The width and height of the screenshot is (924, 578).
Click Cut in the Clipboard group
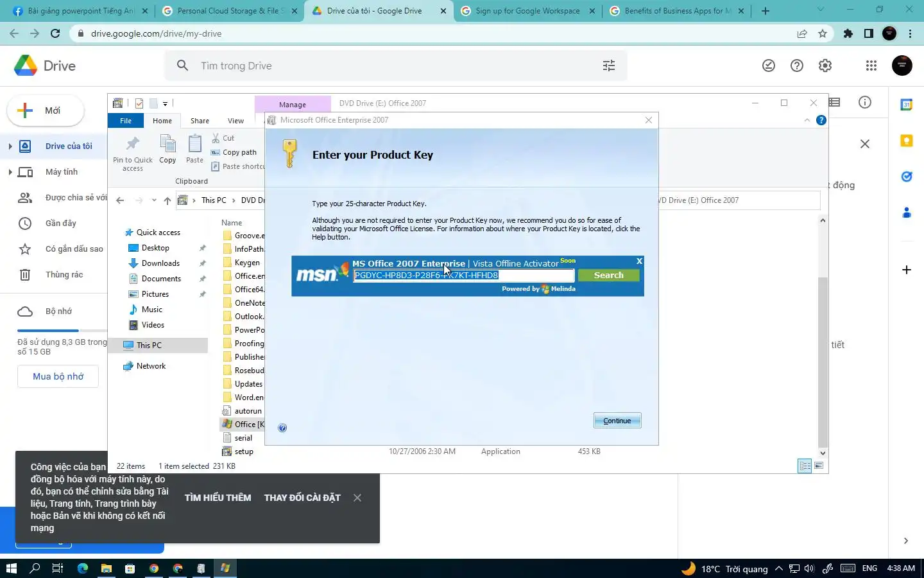[223, 138]
